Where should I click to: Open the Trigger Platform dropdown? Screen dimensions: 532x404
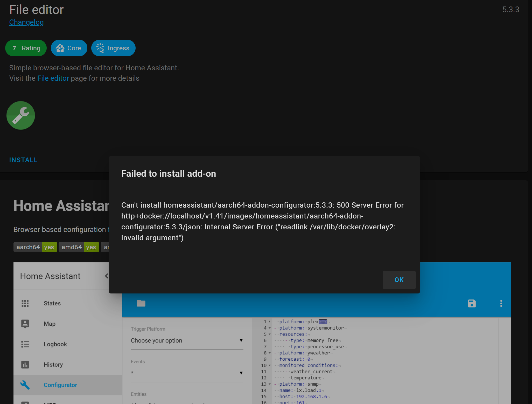coord(241,340)
